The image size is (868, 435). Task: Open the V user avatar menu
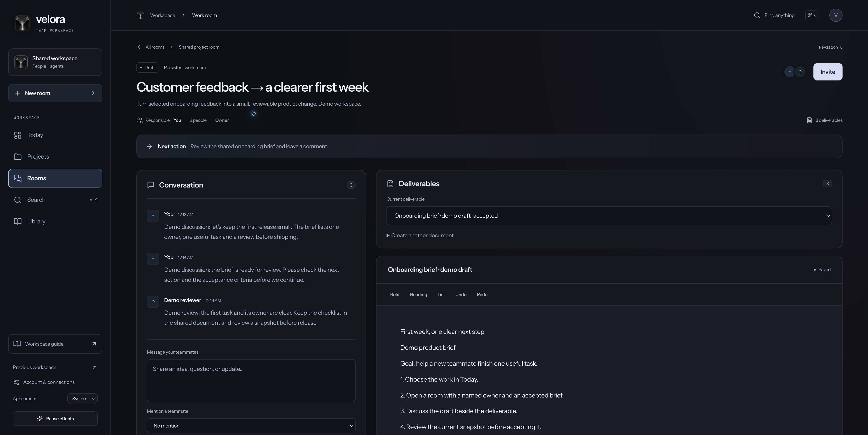point(836,15)
